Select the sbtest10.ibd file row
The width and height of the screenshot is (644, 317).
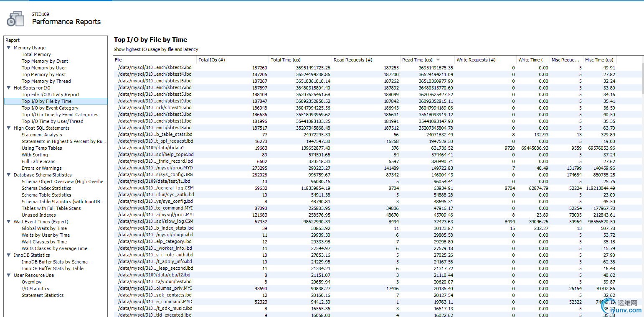tap(365, 108)
